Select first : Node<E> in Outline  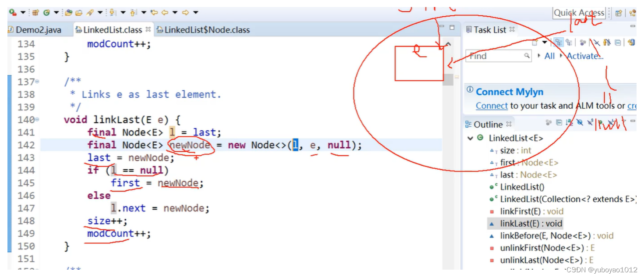point(524,163)
